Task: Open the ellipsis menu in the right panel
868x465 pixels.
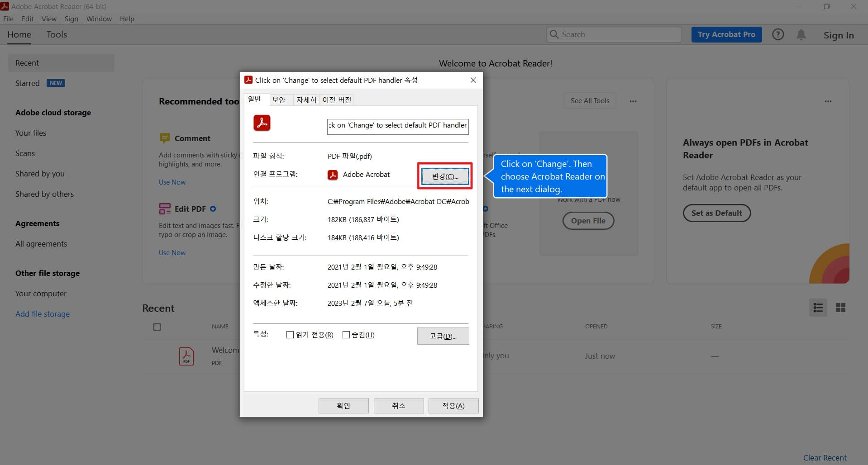Action: [x=828, y=101]
